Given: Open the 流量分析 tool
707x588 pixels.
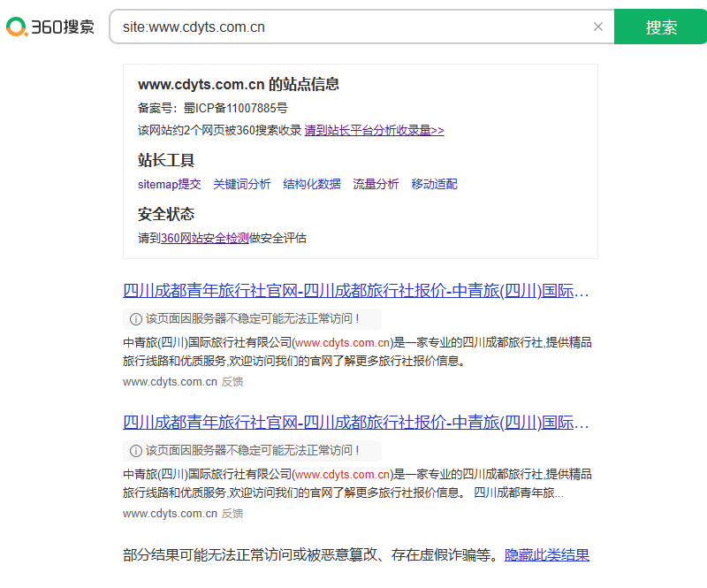Looking at the screenshot, I should pos(376,185).
